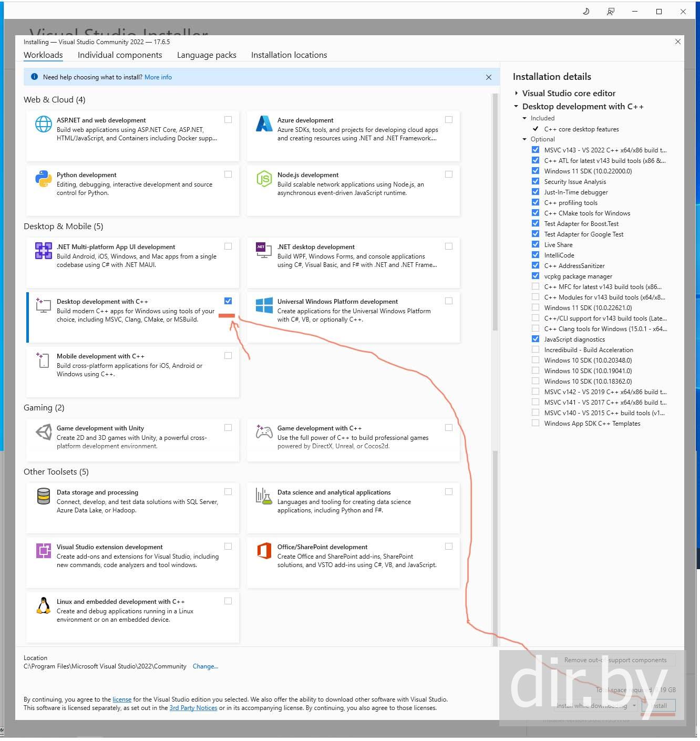
Task: Click the Mobile development with C++ icon
Action: (x=44, y=360)
